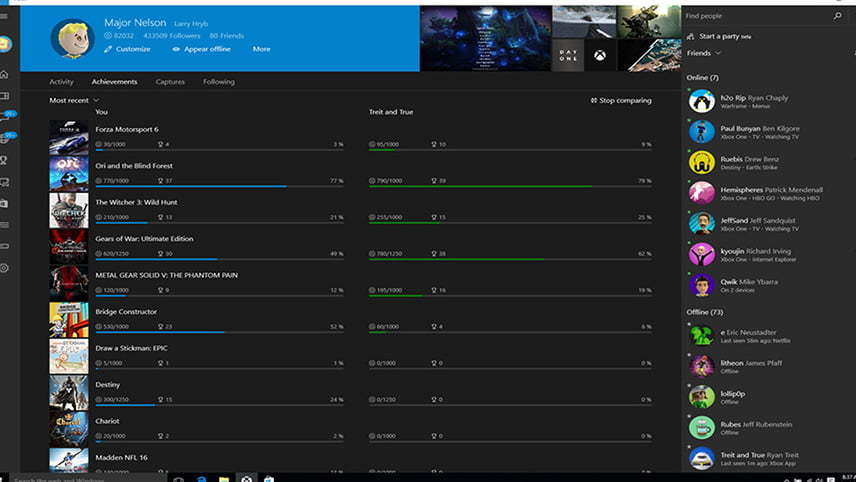Click Treit and True's Gears of War progress bar
Viewport: 856px width, 482px height.
tap(510, 259)
